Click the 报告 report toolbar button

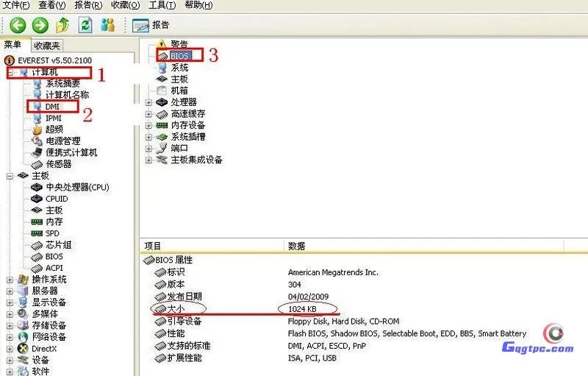[x=151, y=26]
